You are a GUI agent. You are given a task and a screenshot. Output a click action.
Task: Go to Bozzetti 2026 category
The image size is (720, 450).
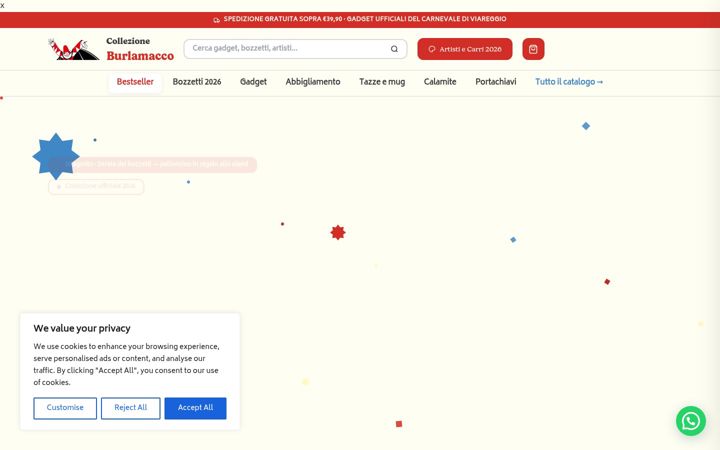pyautogui.click(x=197, y=82)
